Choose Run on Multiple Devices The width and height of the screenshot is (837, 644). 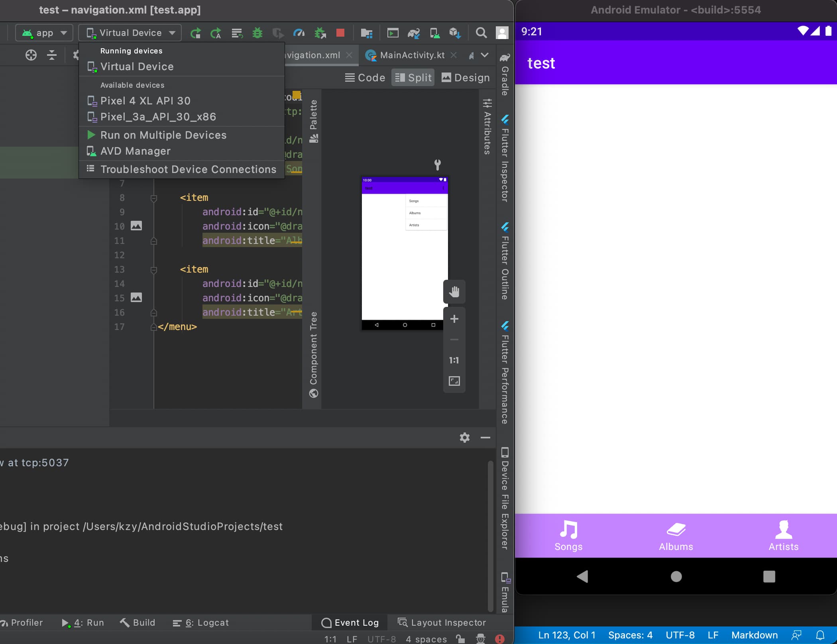[x=182, y=135]
